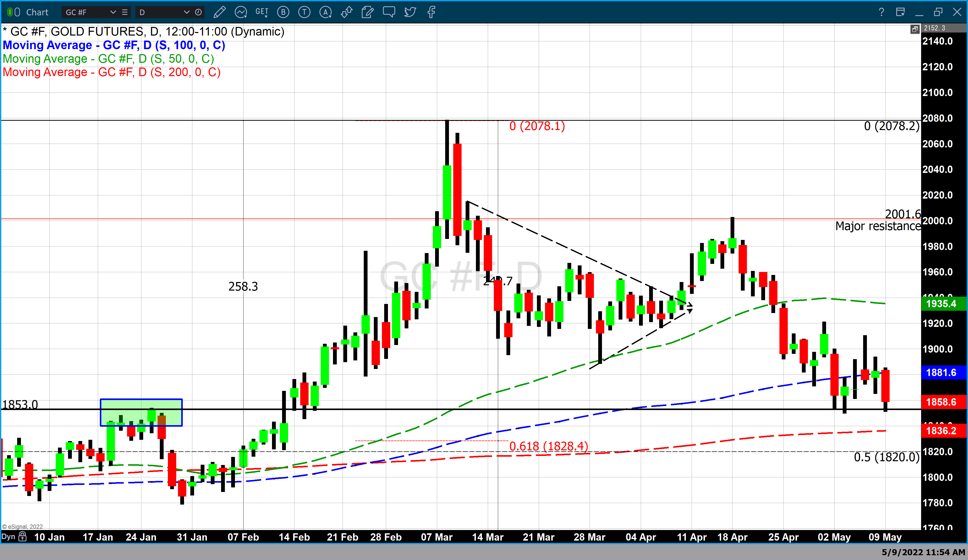Viewport: 968px width, 560px height.
Task: Open the chart studies icon
Action: pyautogui.click(x=241, y=12)
